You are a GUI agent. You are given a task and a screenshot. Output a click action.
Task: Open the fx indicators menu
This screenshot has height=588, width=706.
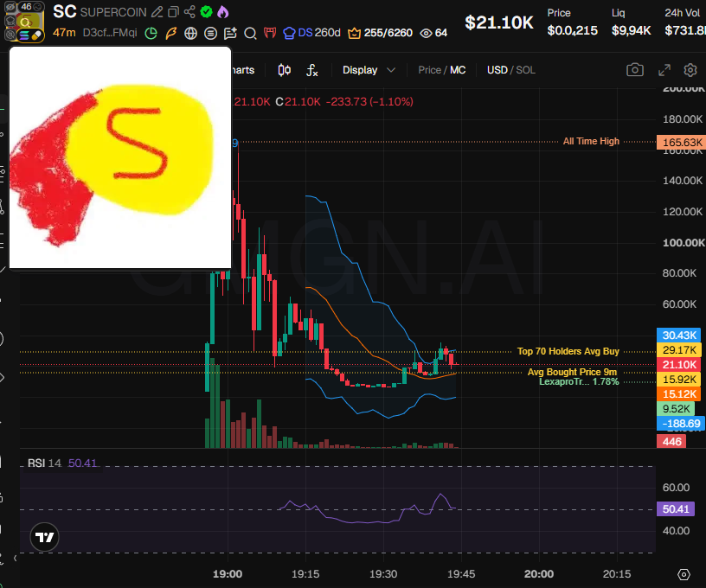click(x=311, y=70)
